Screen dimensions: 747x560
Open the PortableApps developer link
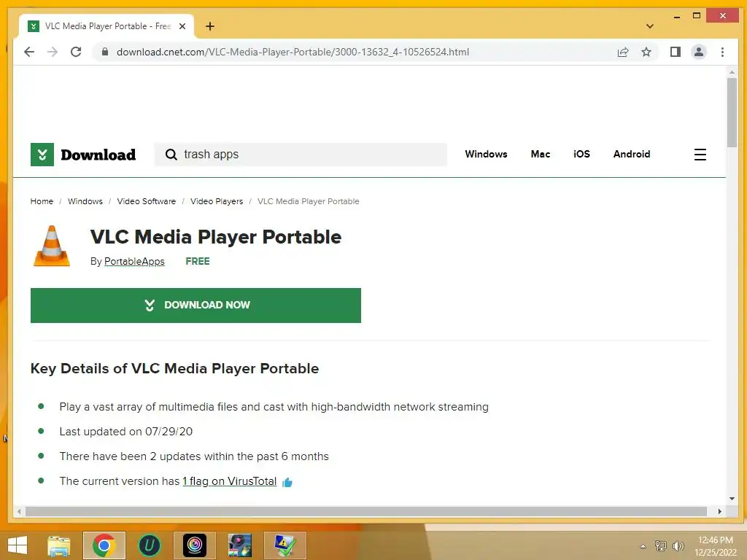[x=134, y=261]
